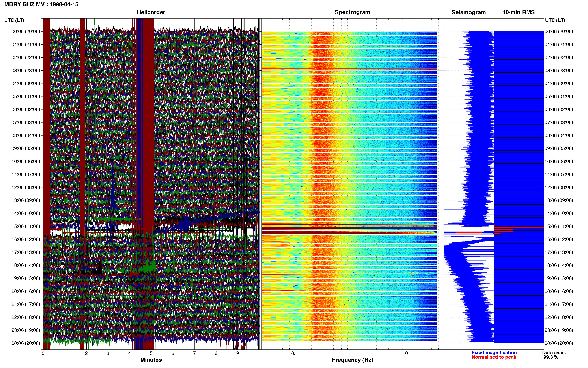This screenshot has width=588, height=368.
Task: Click left time label 08:06 (04:06)
Action: 26,135
